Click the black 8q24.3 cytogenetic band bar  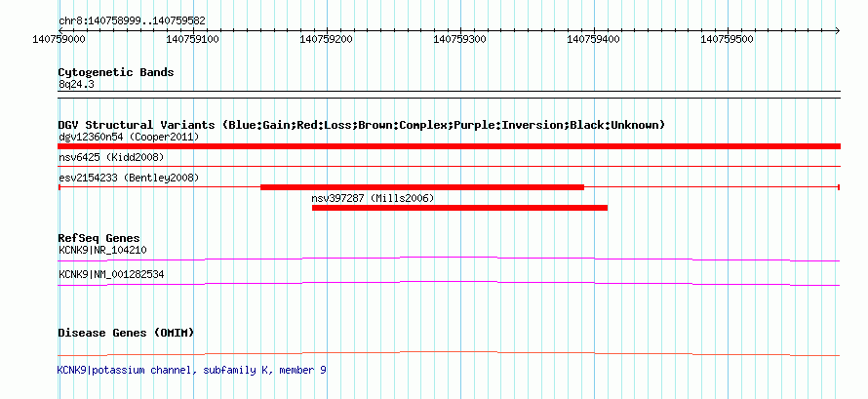pyautogui.click(x=449, y=95)
